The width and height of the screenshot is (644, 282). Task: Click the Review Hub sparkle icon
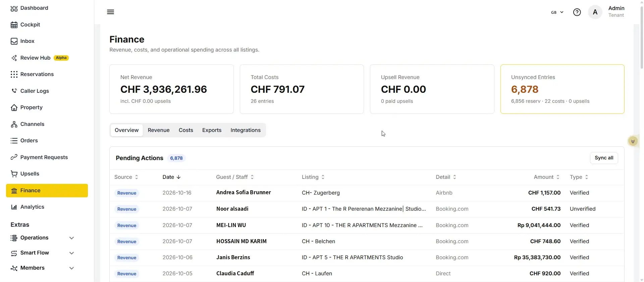point(14,58)
